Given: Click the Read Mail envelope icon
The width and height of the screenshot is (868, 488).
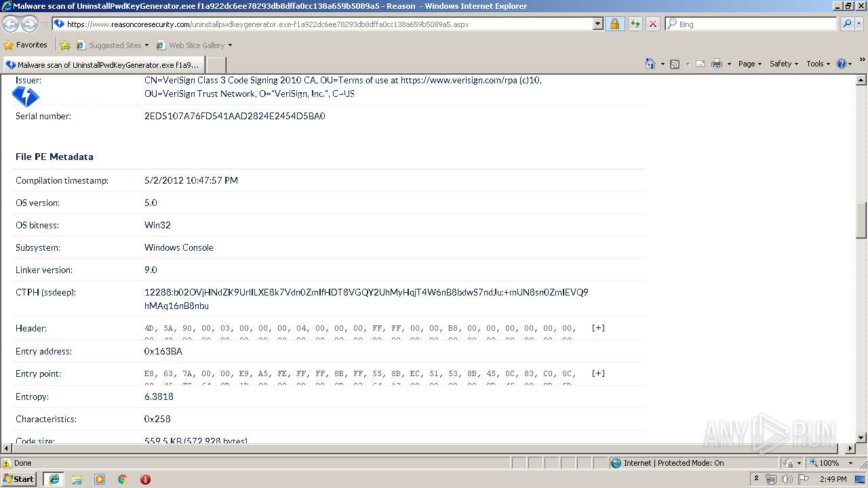Looking at the screenshot, I should [701, 64].
